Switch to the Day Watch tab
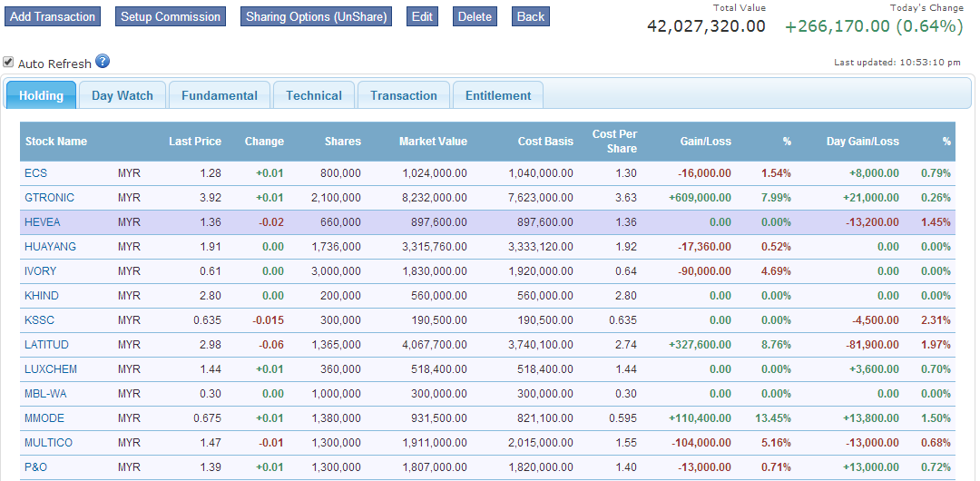980x481 pixels. tap(122, 95)
